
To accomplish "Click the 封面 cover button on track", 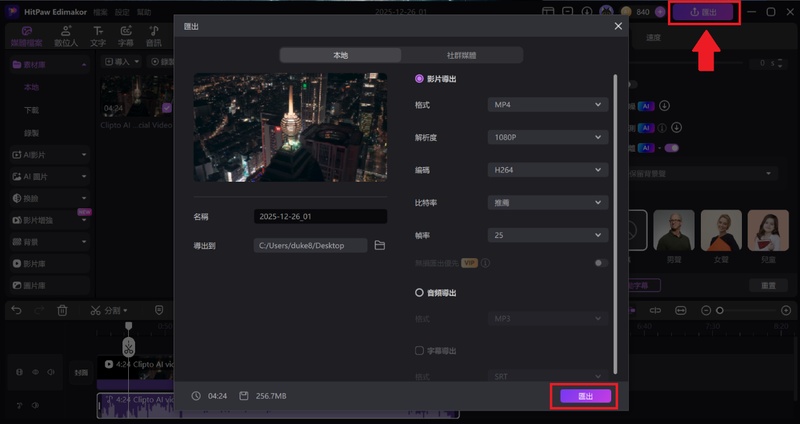I will (x=82, y=372).
